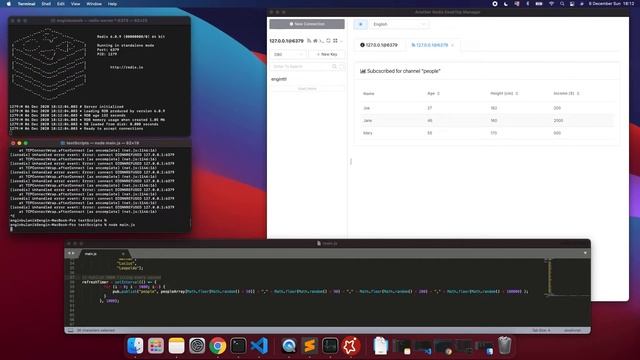Viewport: 640px width, 360px height.
Task: Toggle the theme button beside the language selector
Action: click(x=360, y=24)
